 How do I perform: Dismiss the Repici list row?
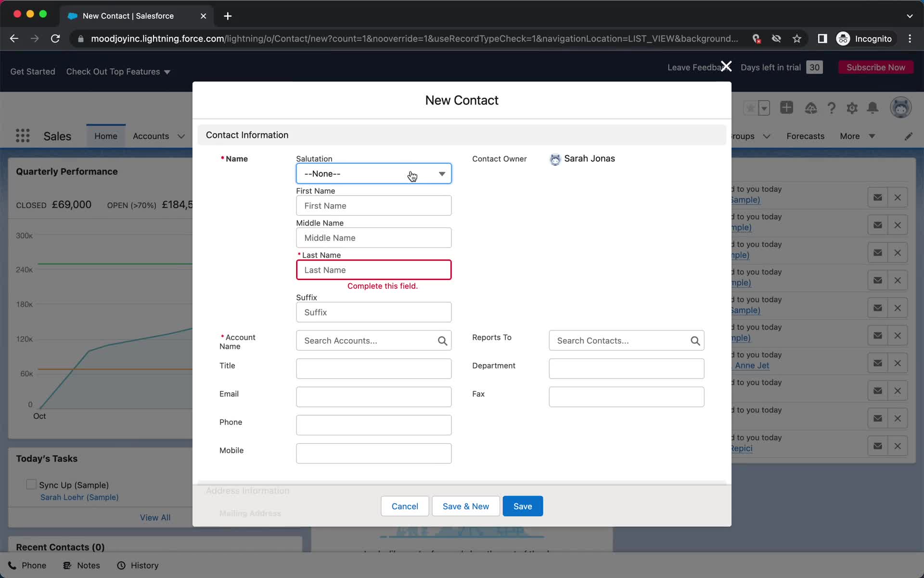[898, 446]
